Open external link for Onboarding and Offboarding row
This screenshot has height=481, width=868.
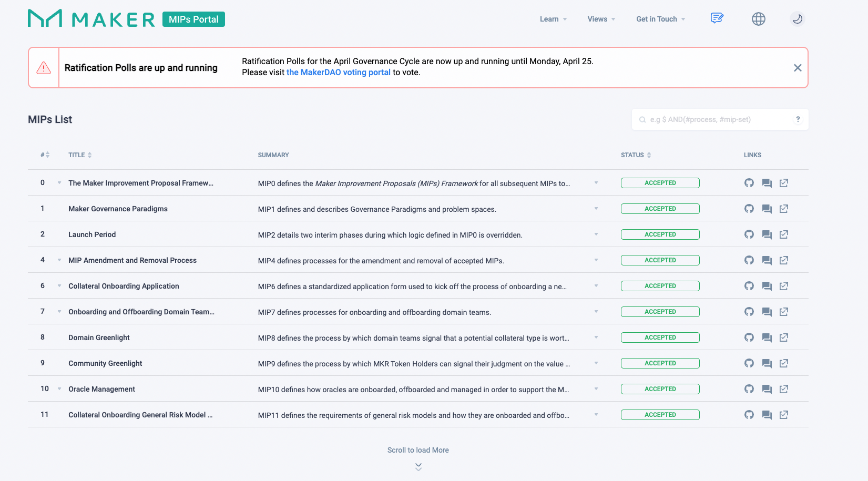784,312
